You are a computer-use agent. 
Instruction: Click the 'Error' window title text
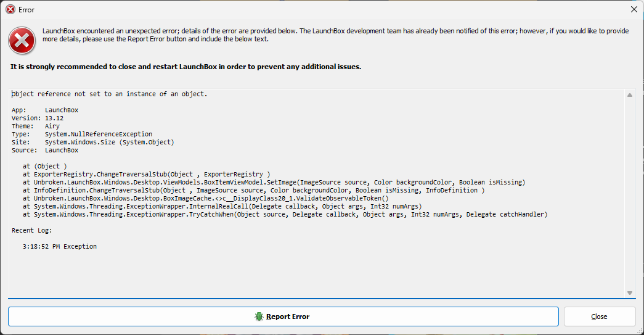coord(26,10)
